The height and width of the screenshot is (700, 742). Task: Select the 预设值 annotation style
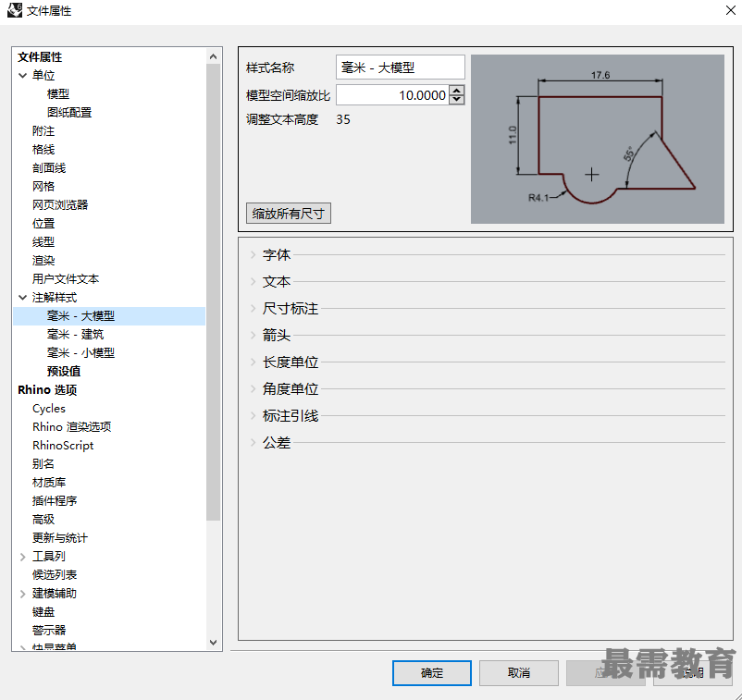64,372
